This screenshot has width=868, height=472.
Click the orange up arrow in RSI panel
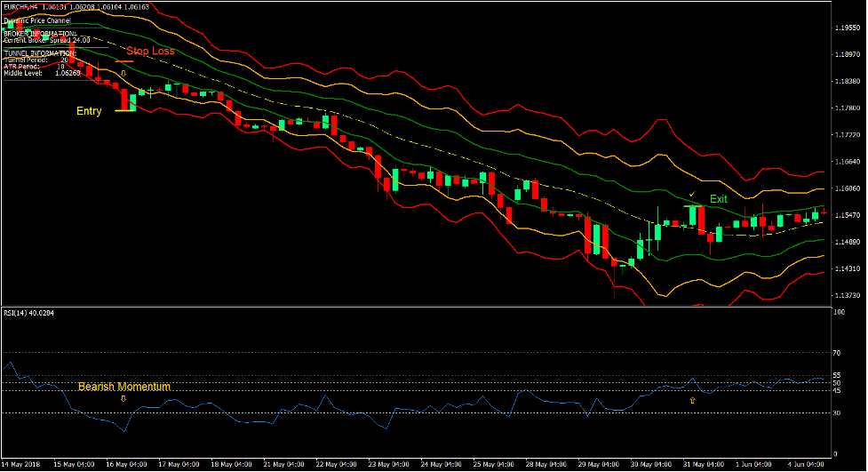tap(692, 401)
